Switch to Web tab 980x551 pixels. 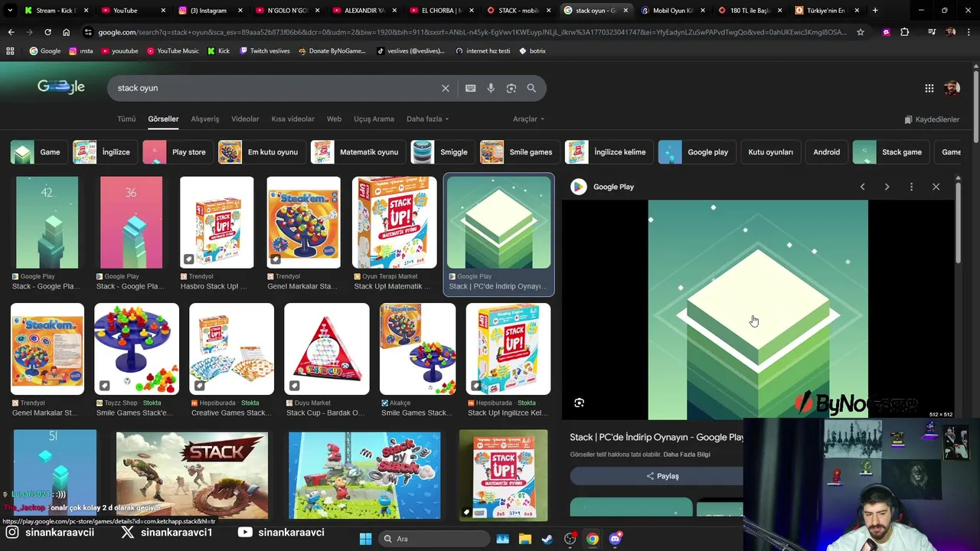(335, 119)
